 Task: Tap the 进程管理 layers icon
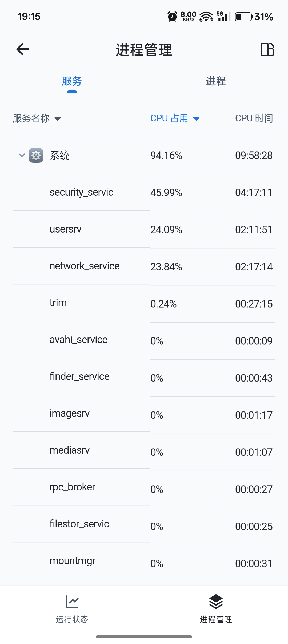pyautogui.click(x=216, y=602)
